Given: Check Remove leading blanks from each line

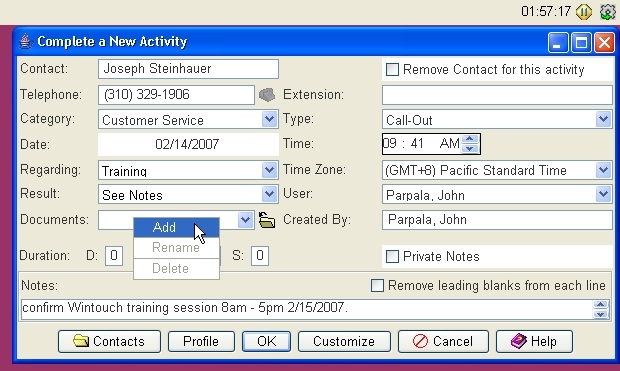Looking at the screenshot, I should pyautogui.click(x=377, y=285).
